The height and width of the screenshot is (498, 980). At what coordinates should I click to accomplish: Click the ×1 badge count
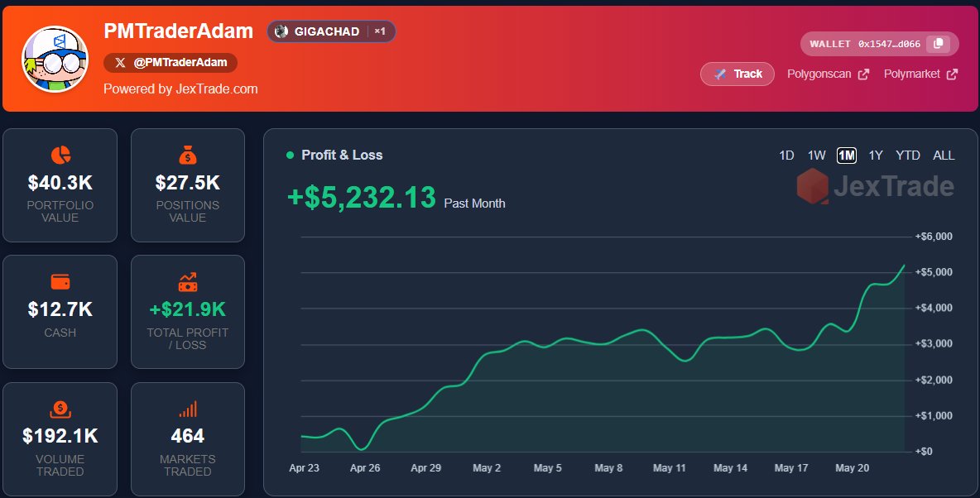(x=379, y=31)
